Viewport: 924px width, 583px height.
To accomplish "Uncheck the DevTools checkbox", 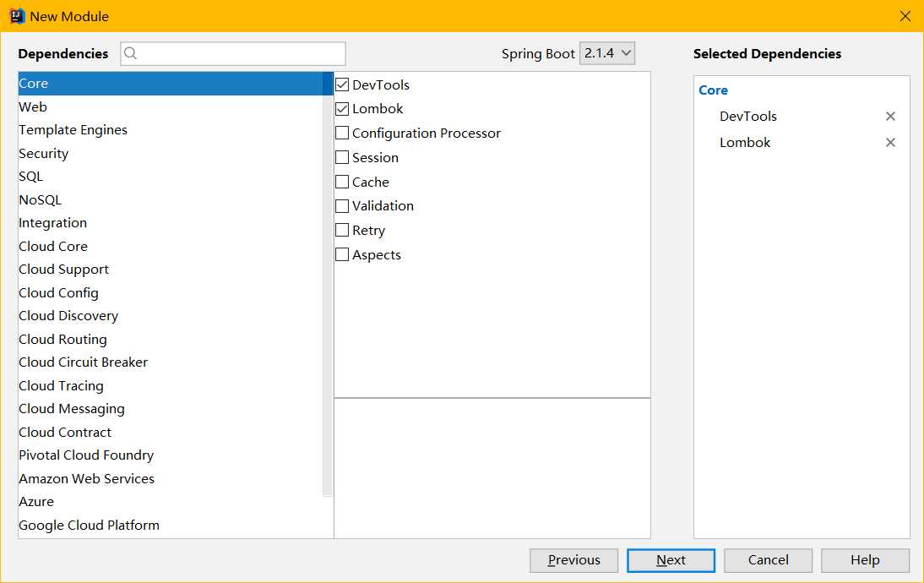I will coord(342,84).
